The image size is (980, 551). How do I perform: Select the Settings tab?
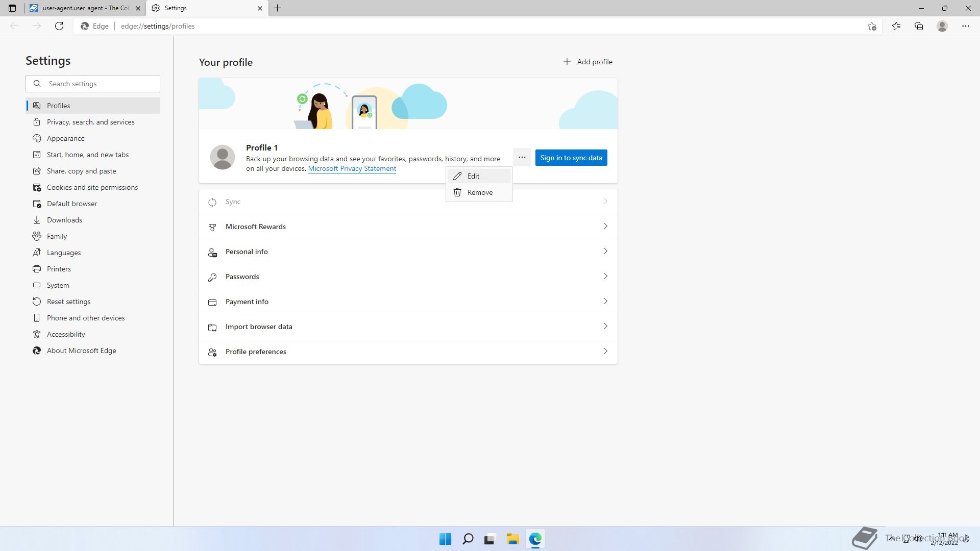207,8
